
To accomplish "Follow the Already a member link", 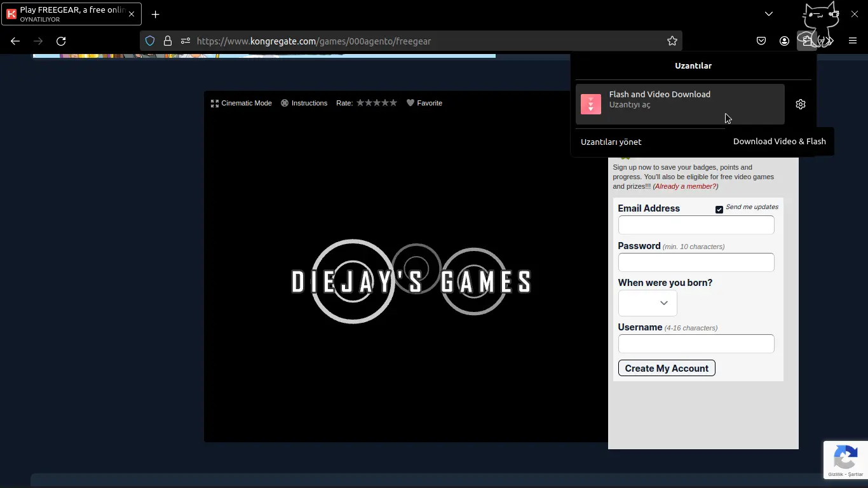I will point(685,186).
